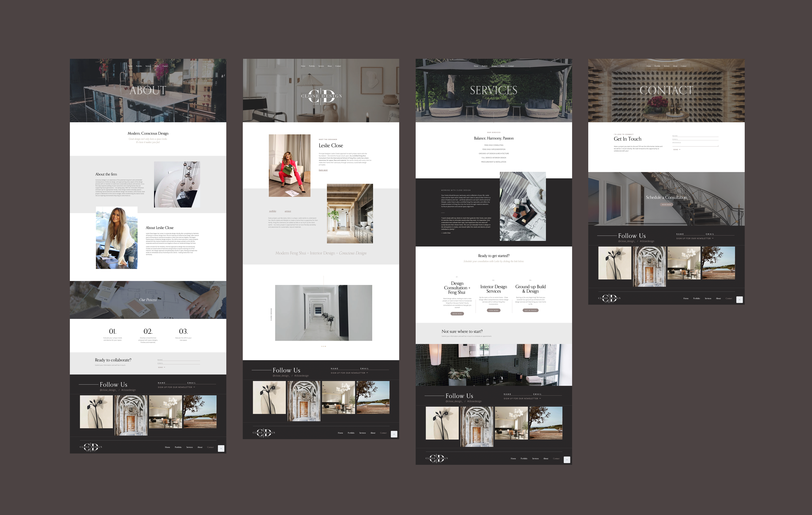Open About in Home page top navigation
Viewport: 812px width, 515px height.
tap(330, 66)
